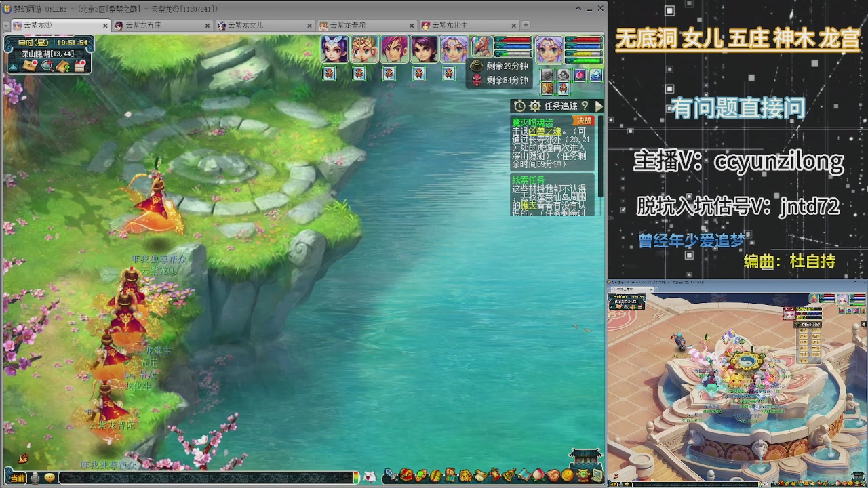Click the 当前 chat channel button
Image resolution: width=868 pixels, height=488 pixels.
click(18, 478)
